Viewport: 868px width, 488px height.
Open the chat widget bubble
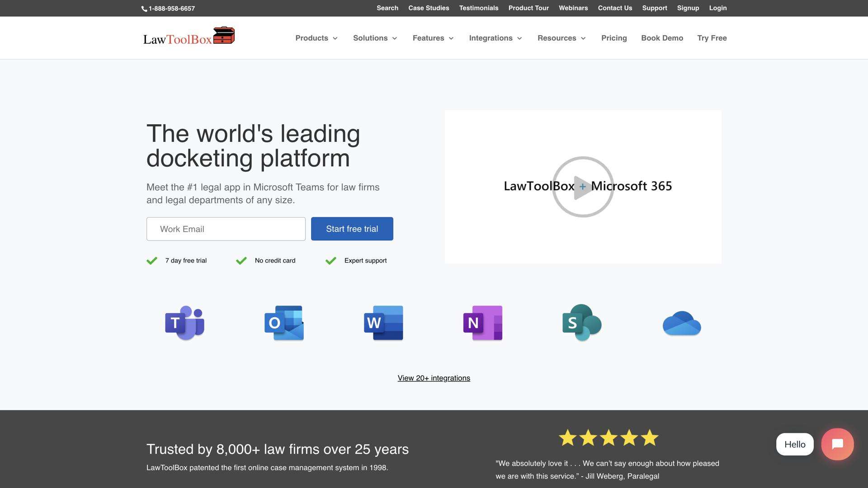(837, 444)
